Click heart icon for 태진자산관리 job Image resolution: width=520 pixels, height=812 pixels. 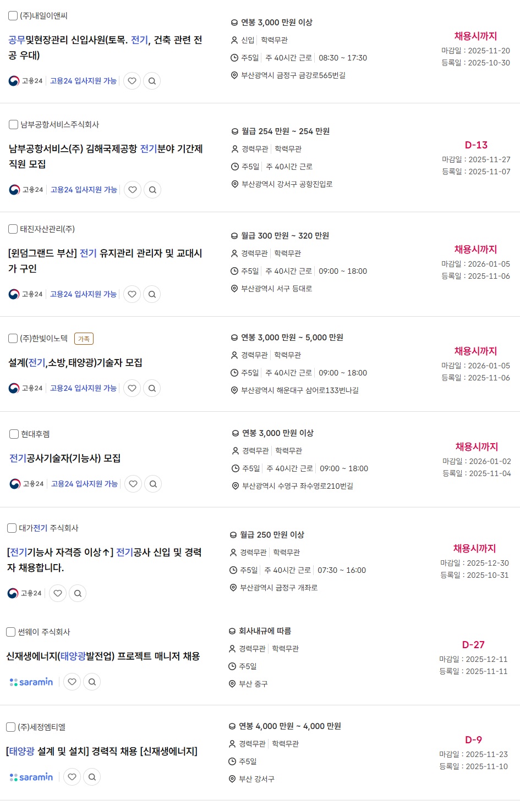(132, 294)
